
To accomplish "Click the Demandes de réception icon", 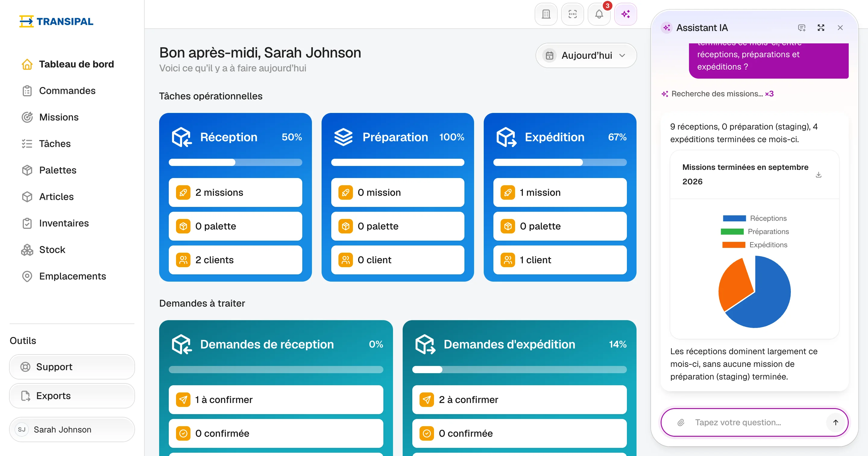I will coord(182,344).
